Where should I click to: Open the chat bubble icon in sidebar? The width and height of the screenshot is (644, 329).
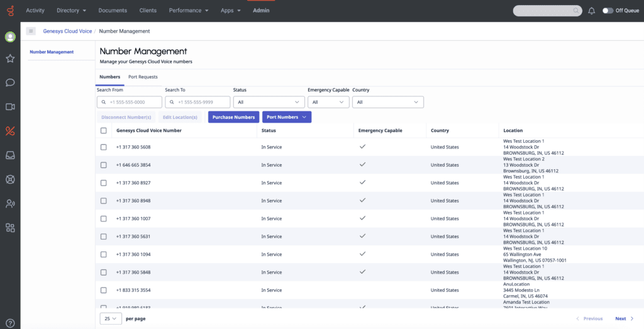(10, 82)
